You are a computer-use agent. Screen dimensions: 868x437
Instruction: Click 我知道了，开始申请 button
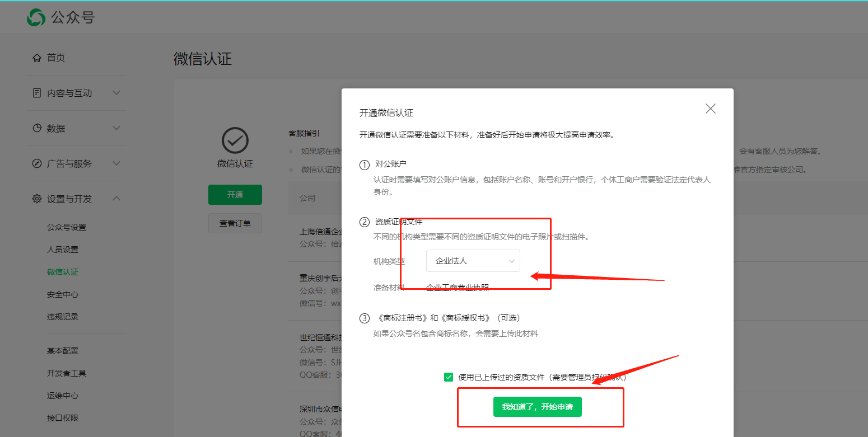click(x=538, y=407)
